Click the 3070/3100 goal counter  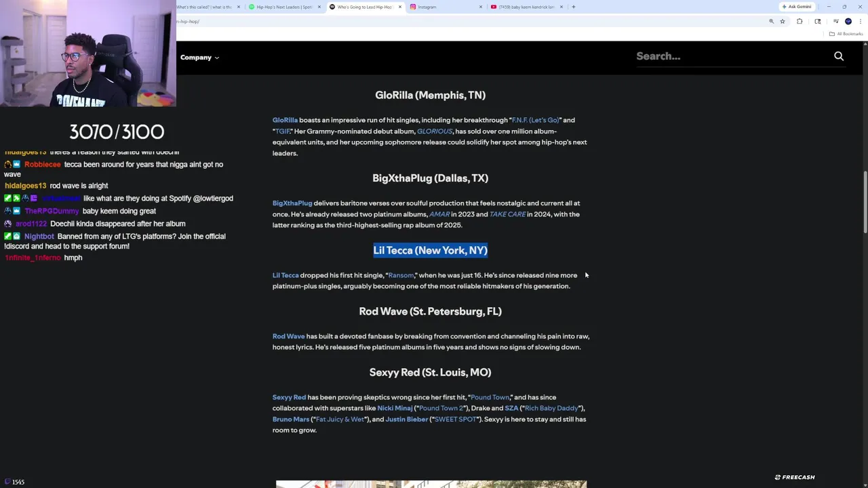tap(117, 131)
